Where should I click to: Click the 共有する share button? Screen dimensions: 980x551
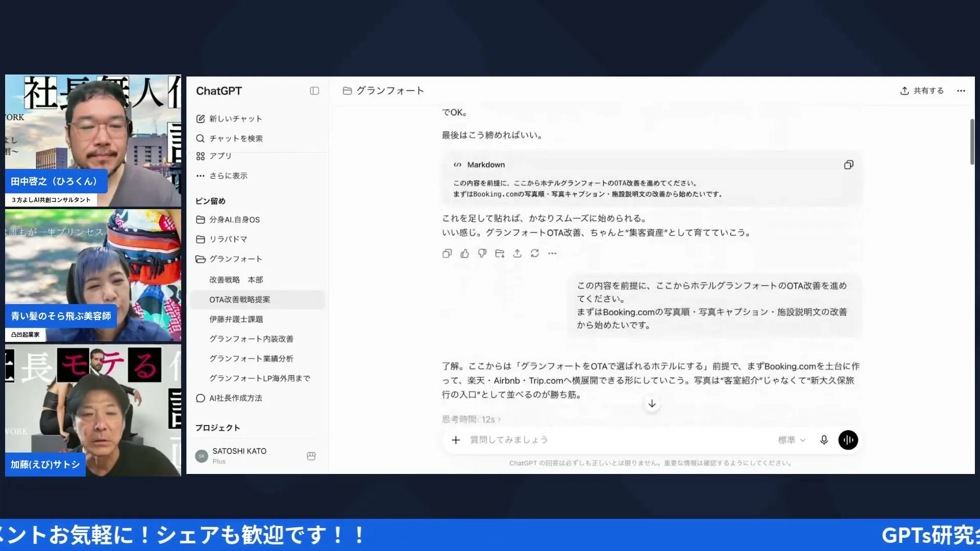922,91
